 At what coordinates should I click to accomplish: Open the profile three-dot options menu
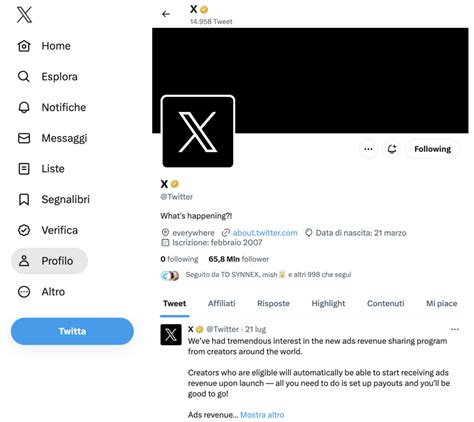[x=368, y=149]
